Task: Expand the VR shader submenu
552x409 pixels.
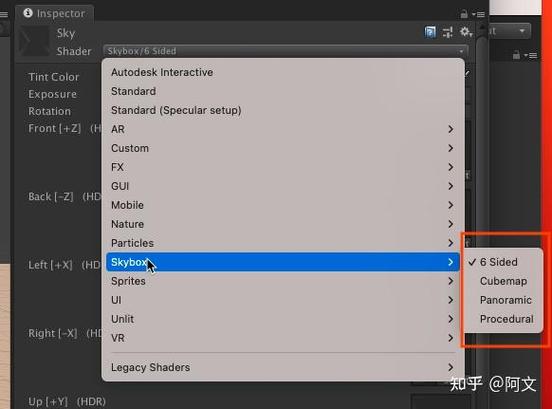Action: (283, 338)
